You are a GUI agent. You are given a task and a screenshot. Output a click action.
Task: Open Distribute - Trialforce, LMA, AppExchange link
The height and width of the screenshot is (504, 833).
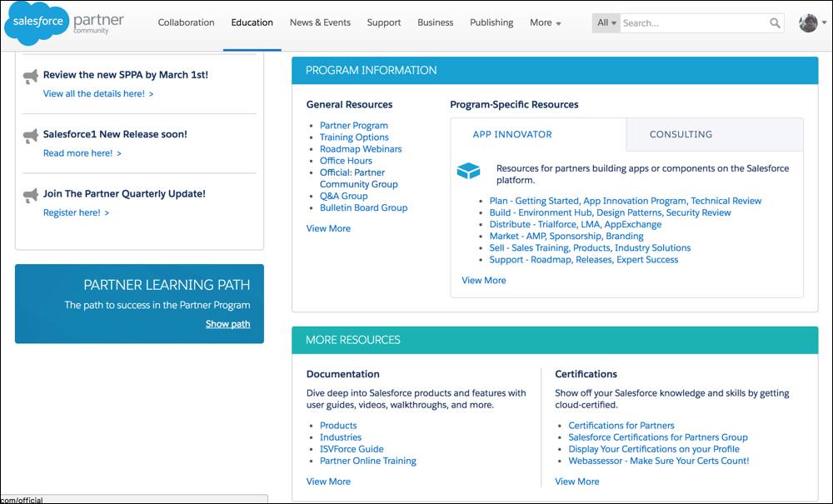[576, 224]
